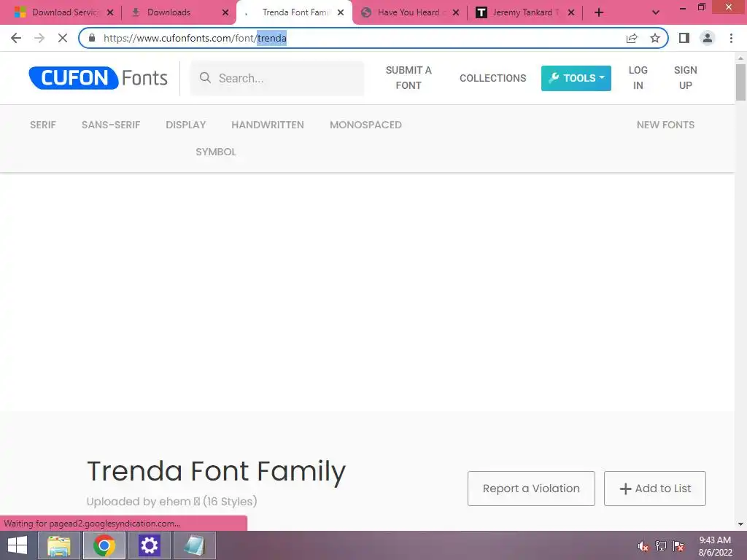The width and height of the screenshot is (747, 560).
Task: Browse the Symbol category
Action: click(216, 152)
